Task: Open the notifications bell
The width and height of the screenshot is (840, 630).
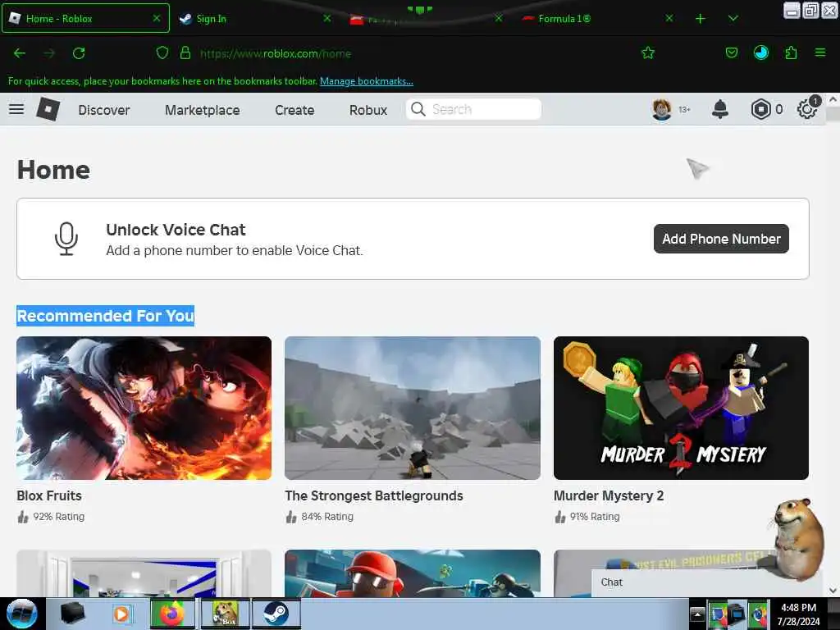Action: 720,109
